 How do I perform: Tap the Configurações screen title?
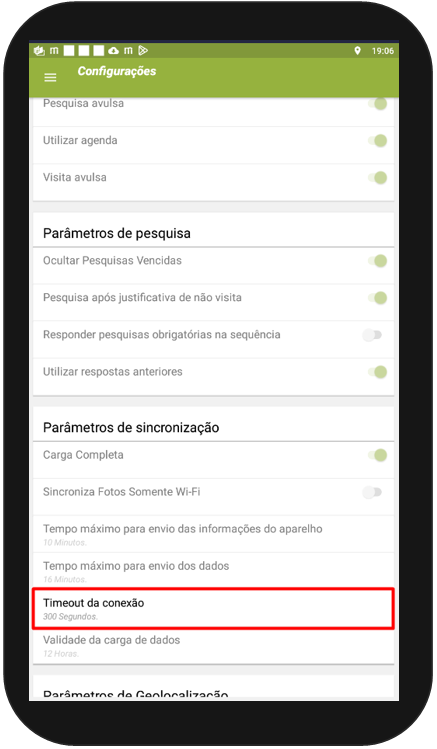click(x=117, y=71)
